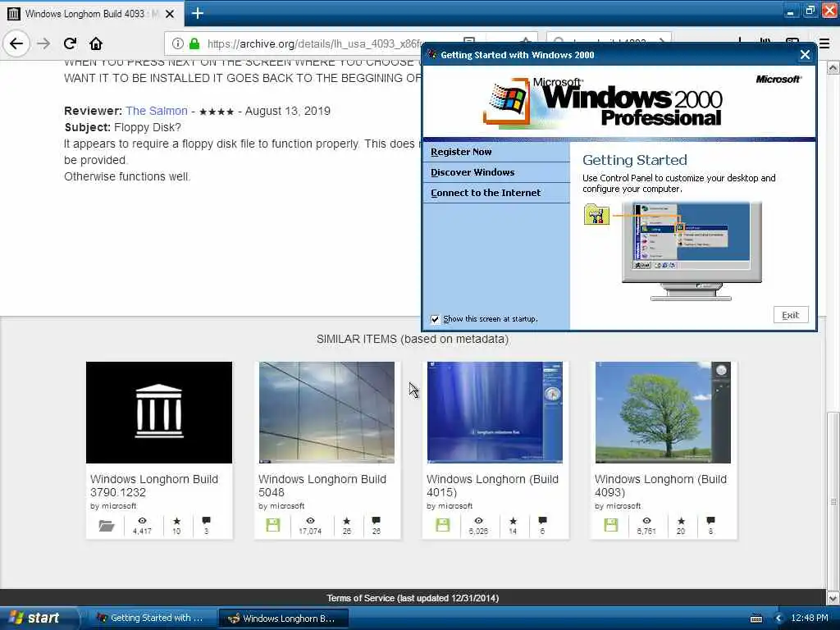Close the Getting Started with Windows 2000 dialog
This screenshot has width=840, height=630.
[x=805, y=55]
